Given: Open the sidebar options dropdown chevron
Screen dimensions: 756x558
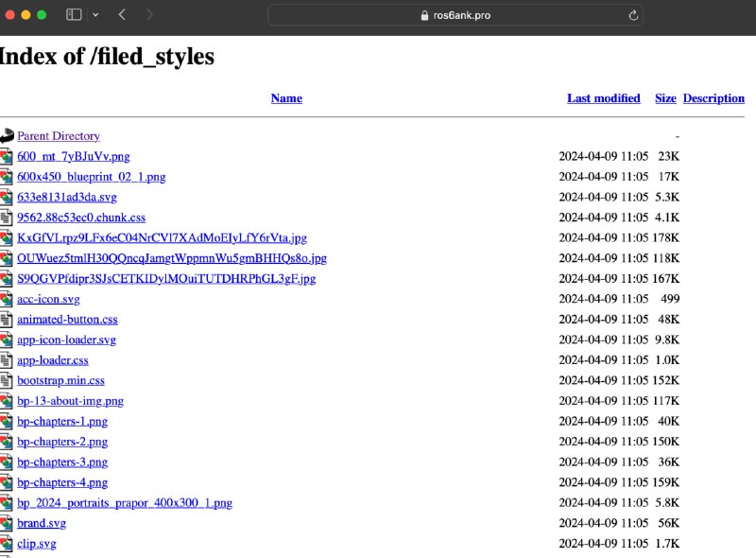Looking at the screenshot, I should [95, 15].
